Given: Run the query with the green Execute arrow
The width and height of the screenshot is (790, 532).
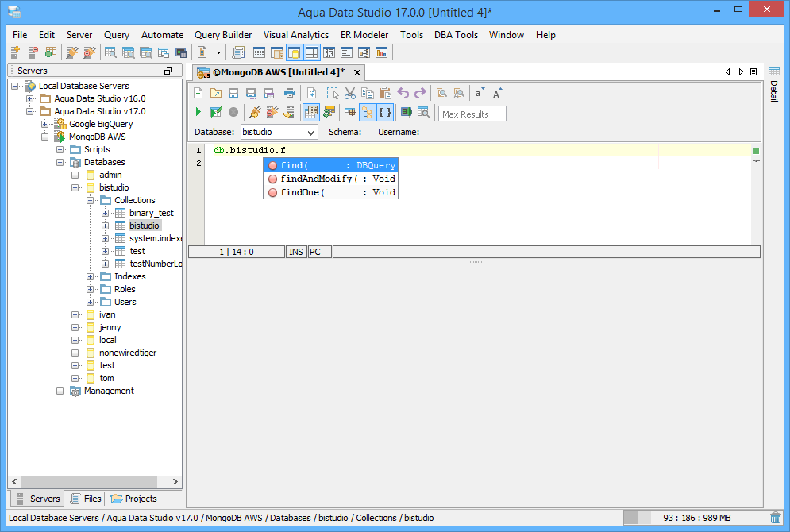Looking at the screenshot, I should coord(198,112).
